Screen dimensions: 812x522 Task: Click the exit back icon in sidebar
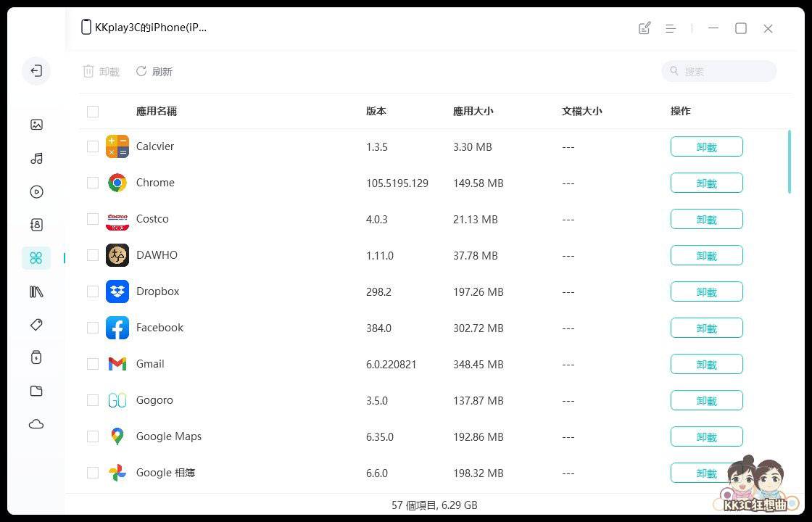point(36,71)
